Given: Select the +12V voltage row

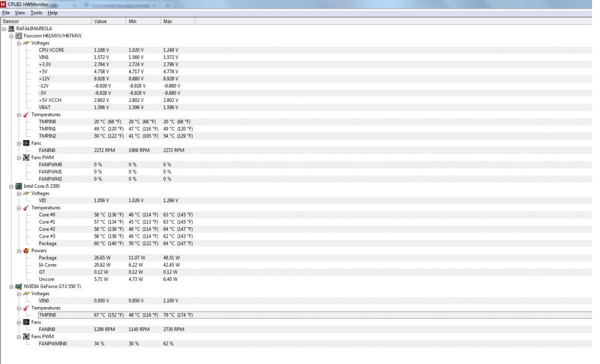Looking at the screenshot, I should (315, 78).
